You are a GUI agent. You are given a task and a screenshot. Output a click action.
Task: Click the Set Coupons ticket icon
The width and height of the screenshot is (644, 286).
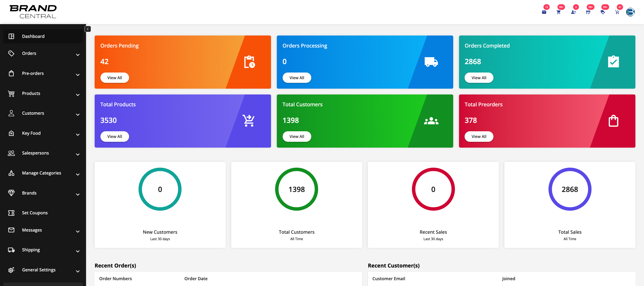coord(11,213)
